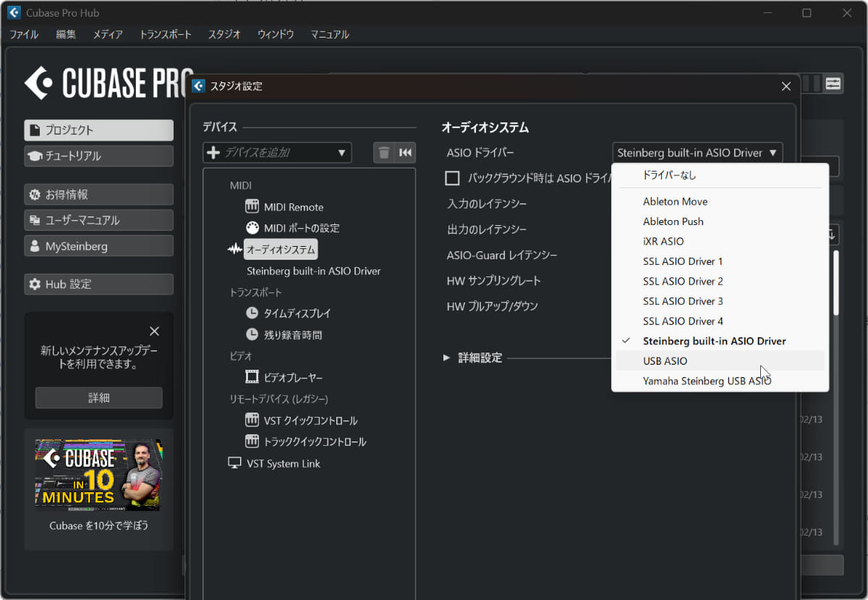This screenshot has height=600, width=868.
Task: Open the 編集 menu
Action: (x=66, y=34)
